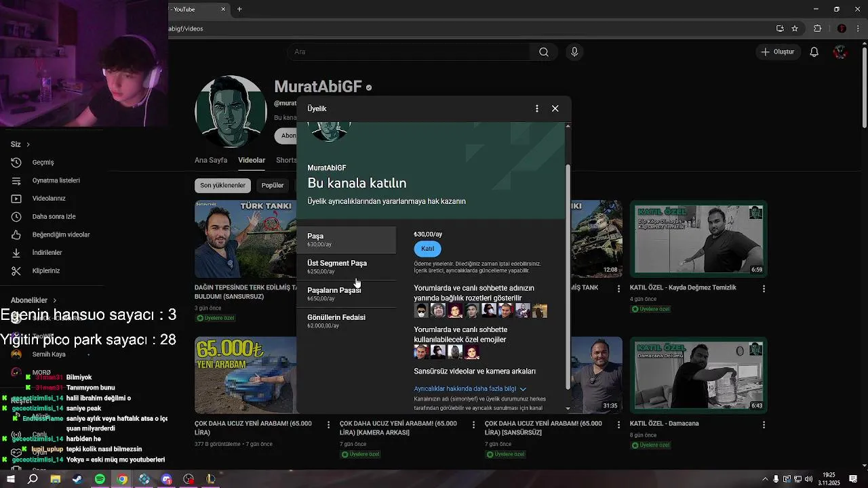Select the Popüler filter chip

[x=273, y=186]
